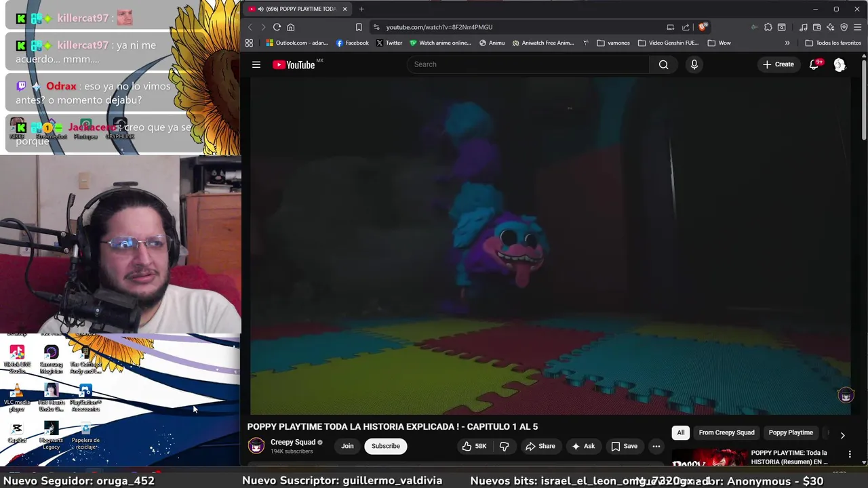This screenshot has height=488, width=868.
Task: Click the YouTube search magnifier button
Action: point(663,64)
